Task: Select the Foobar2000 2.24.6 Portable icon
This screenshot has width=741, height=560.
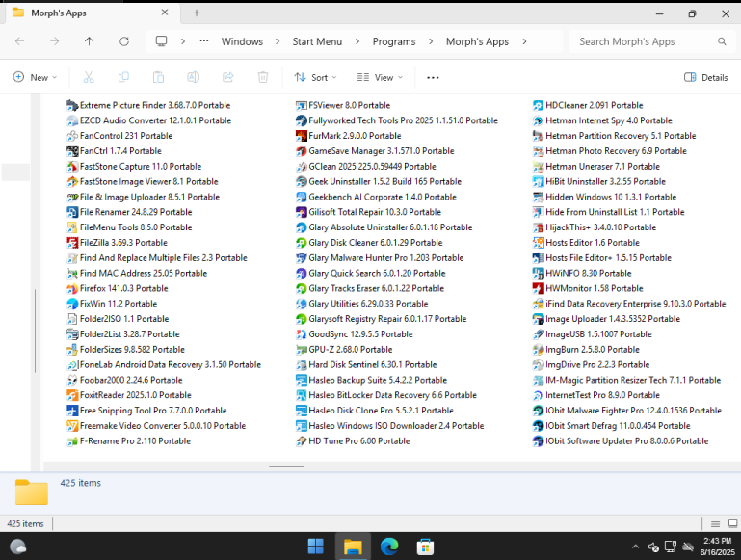Action: [72, 380]
